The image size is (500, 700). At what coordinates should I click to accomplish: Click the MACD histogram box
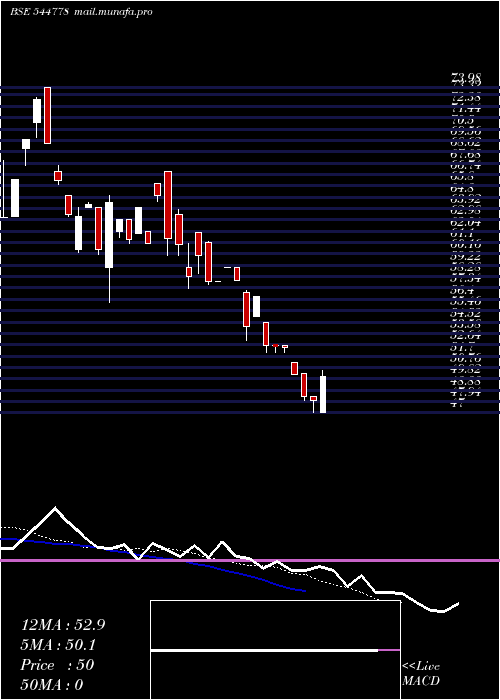[275, 650]
